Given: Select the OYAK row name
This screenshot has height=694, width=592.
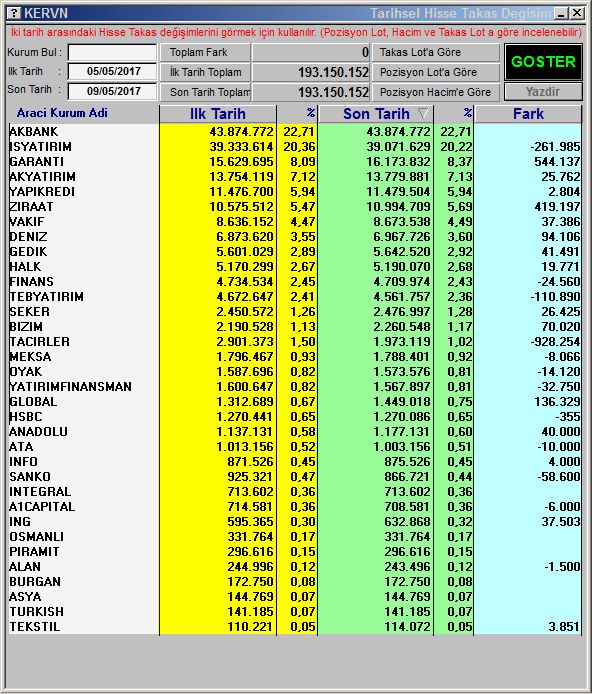Looking at the screenshot, I should click(25, 372).
